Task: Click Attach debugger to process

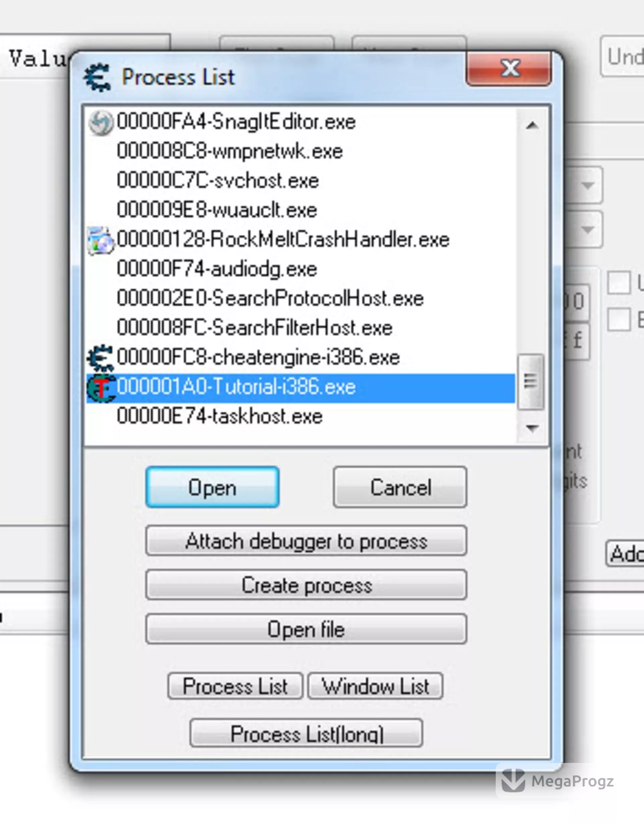Action: point(306,541)
